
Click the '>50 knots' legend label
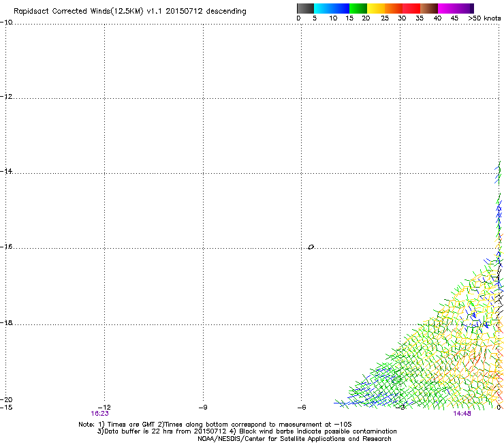coord(484,18)
